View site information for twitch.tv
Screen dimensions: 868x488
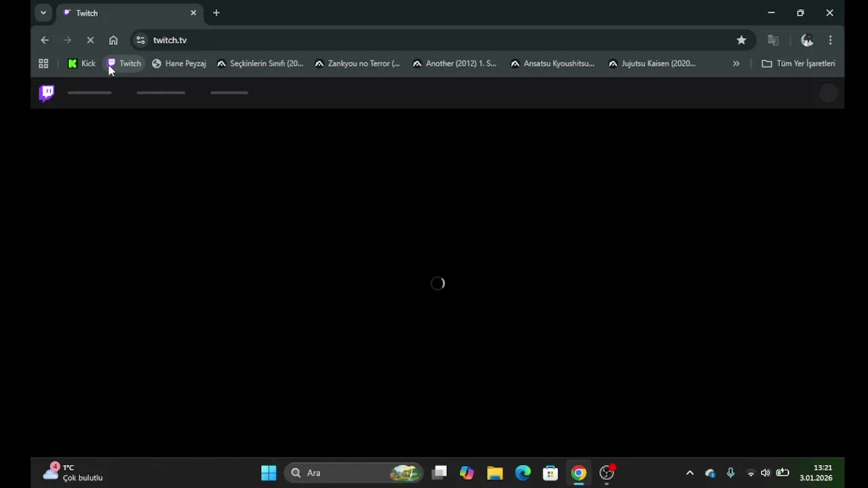(140, 40)
